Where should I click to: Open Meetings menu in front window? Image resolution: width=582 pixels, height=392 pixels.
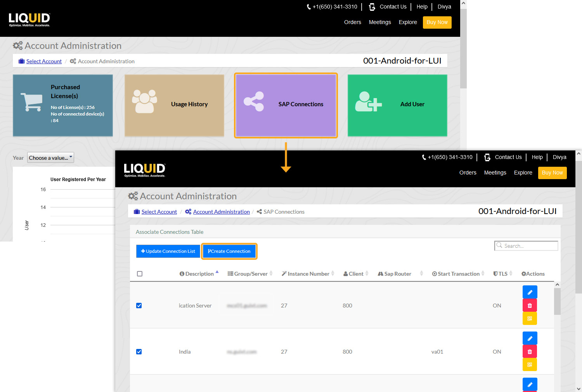pyautogui.click(x=495, y=173)
